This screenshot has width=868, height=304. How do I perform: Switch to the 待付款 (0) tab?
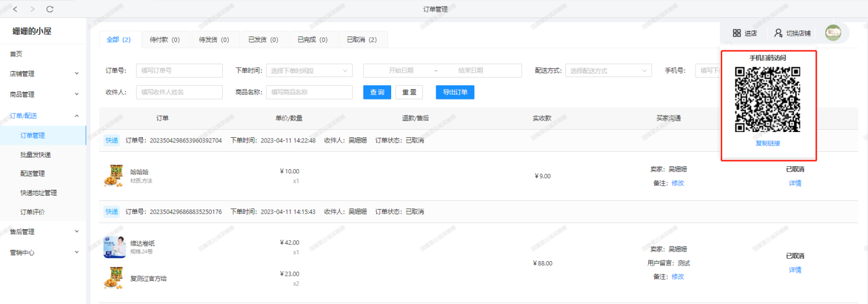tap(165, 40)
